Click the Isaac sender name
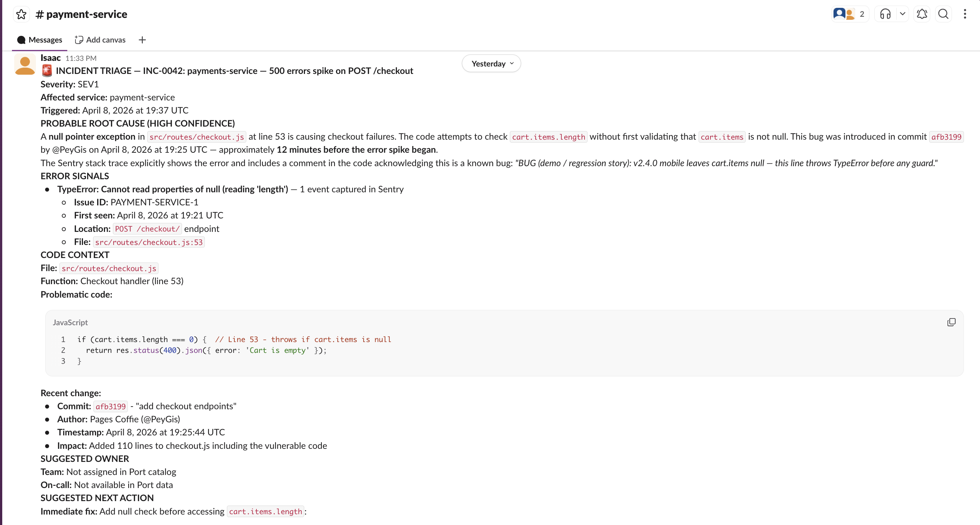Image resolution: width=980 pixels, height=525 pixels. (x=50, y=58)
